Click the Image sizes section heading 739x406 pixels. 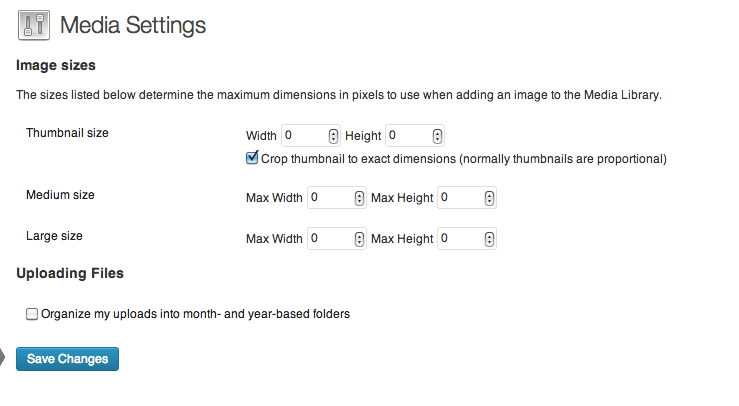(56, 66)
